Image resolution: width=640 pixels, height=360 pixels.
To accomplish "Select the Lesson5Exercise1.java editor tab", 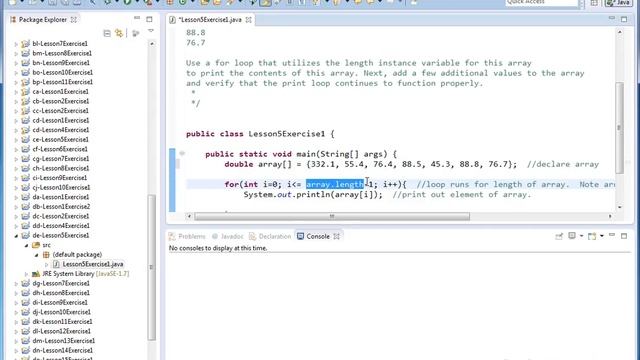I will click(x=211, y=20).
